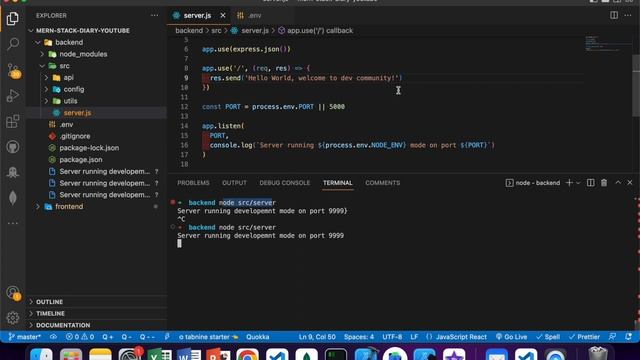Click the backend breadcrumb segment
The width and height of the screenshot is (640, 360).
pyautogui.click(x=189, y=31)
